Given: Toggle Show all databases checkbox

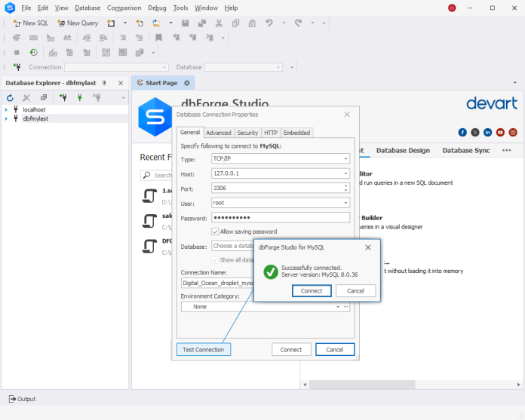Looking at the screenshot, I should pos(216,259).
